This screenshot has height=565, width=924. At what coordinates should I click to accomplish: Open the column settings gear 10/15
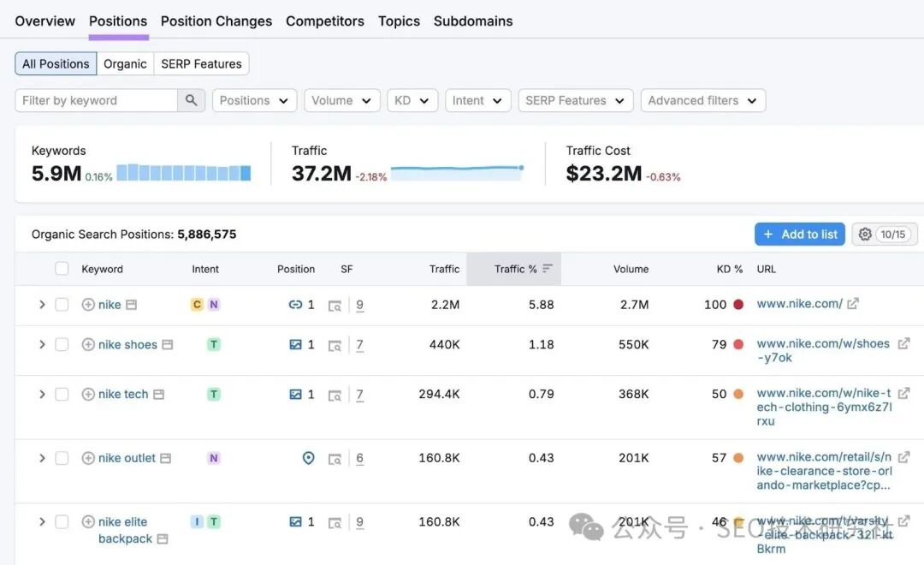884,235
